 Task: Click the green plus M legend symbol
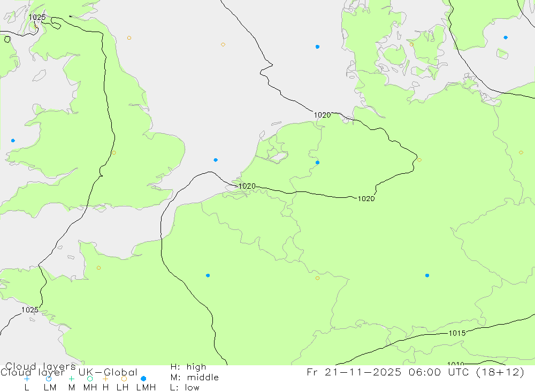click(x=71, y=379)
